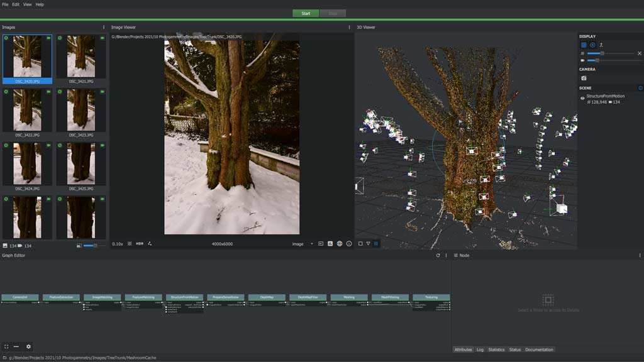Click the textured render mode icon in 3D Viewer
644x362 pixels.
(376, 243)
